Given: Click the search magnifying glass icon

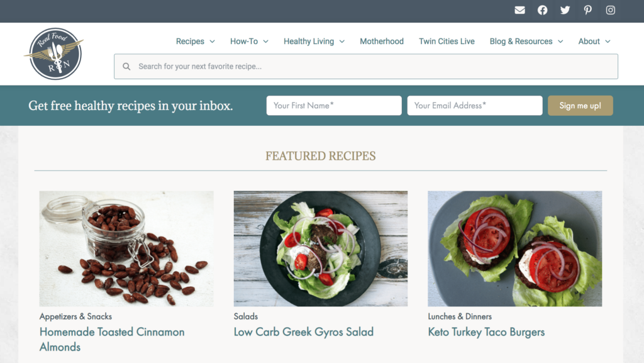Looking at the screenshot, I should click(x=126, y=67).
